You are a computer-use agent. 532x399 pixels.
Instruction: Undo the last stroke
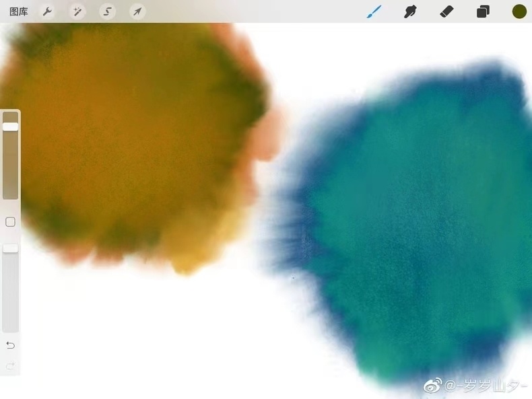pyautogui.click(x=11, y=345)
